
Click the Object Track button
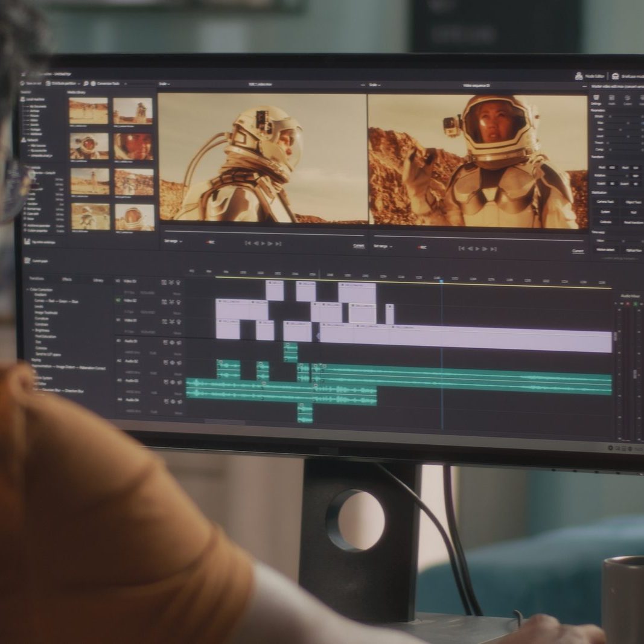click(x=633, y=202)
